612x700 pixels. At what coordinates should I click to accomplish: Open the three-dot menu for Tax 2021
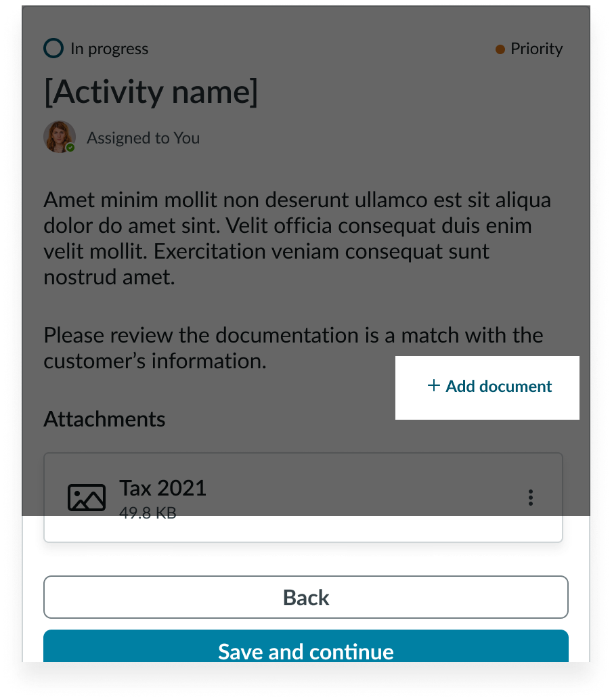pos(531,498)
